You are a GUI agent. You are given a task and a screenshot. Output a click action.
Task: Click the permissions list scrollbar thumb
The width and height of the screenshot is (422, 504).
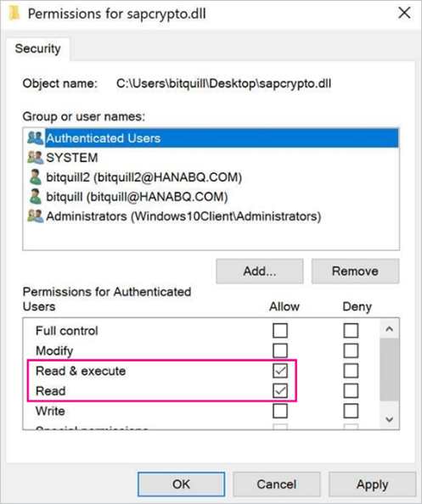[x=389, y=370]
